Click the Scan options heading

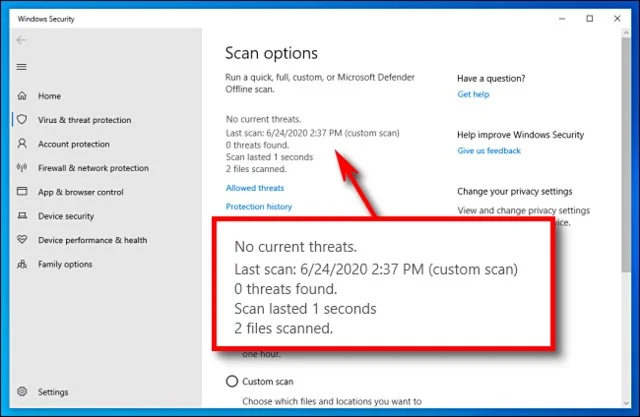[271, 53]
